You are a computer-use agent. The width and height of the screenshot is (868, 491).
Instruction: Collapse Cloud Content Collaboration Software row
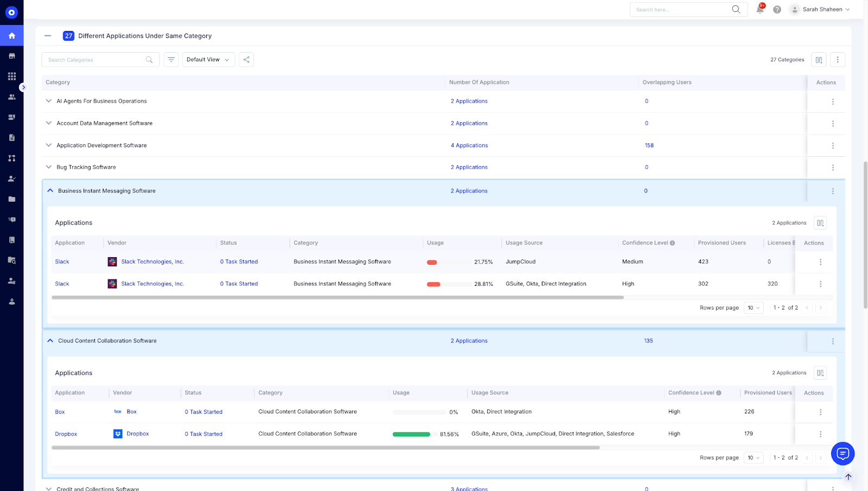(x=50, y=341)
